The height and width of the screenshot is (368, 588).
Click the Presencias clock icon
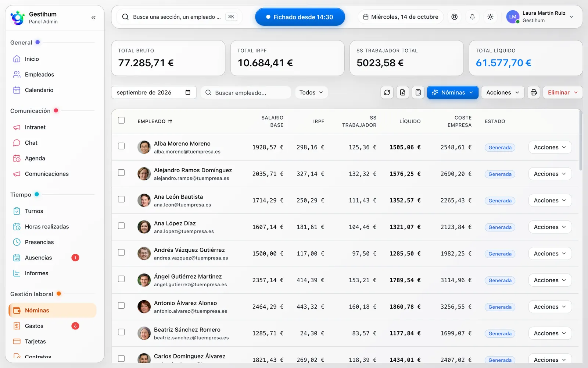tap(17, 242)
